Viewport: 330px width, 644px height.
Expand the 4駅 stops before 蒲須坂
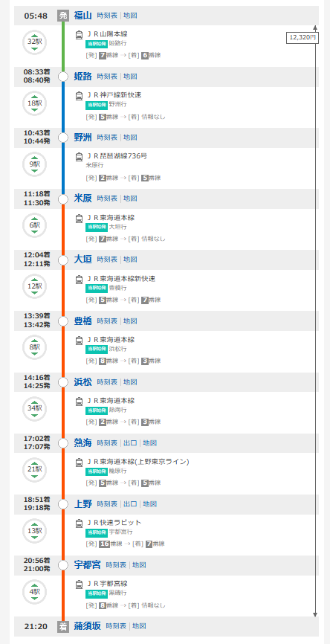pyautogui.click(x=34, y=592)
